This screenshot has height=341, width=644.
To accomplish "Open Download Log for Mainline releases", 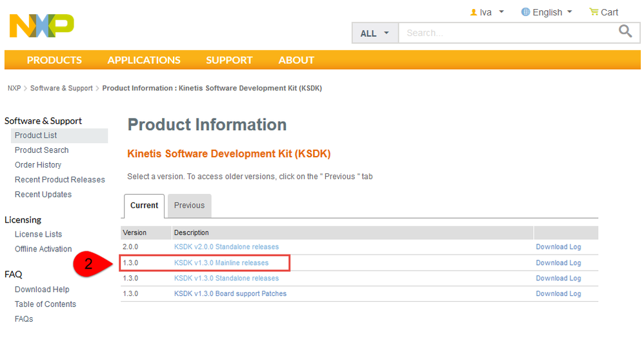I will point(558,263).
